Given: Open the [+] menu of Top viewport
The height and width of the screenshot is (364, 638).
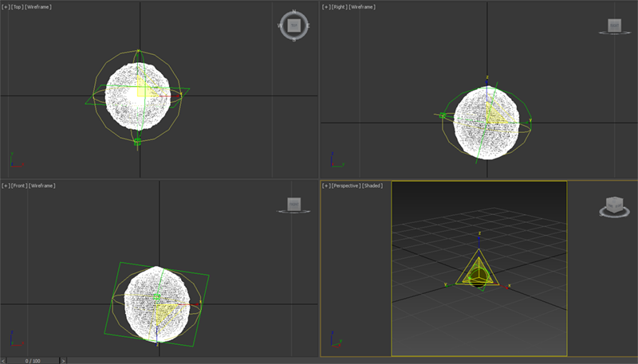Looking at the screenshot, I should tap(6, 7).
